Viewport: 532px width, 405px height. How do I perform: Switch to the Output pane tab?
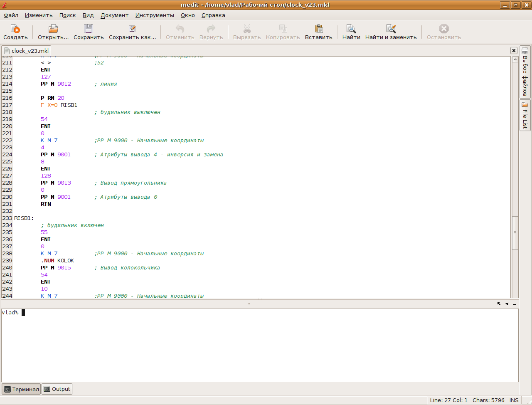point(57,389)
